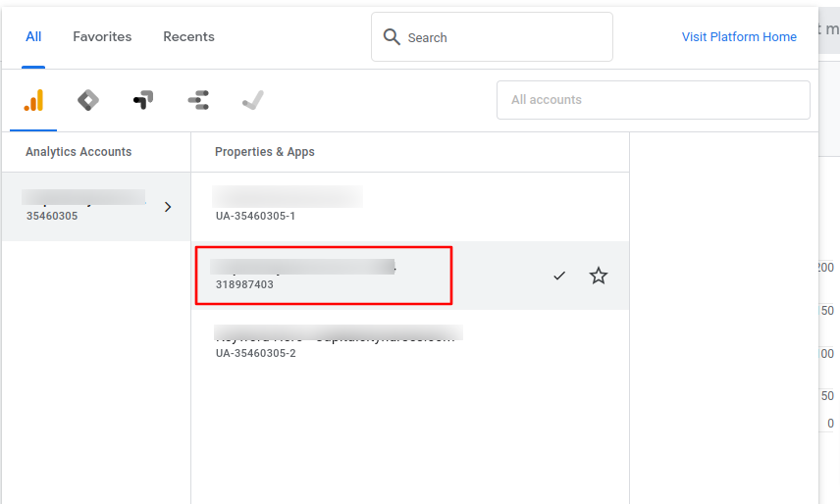Viewport: 840px width, 504px height.
Task: Click the Properties & Apps column header
Action: (265, 152)
